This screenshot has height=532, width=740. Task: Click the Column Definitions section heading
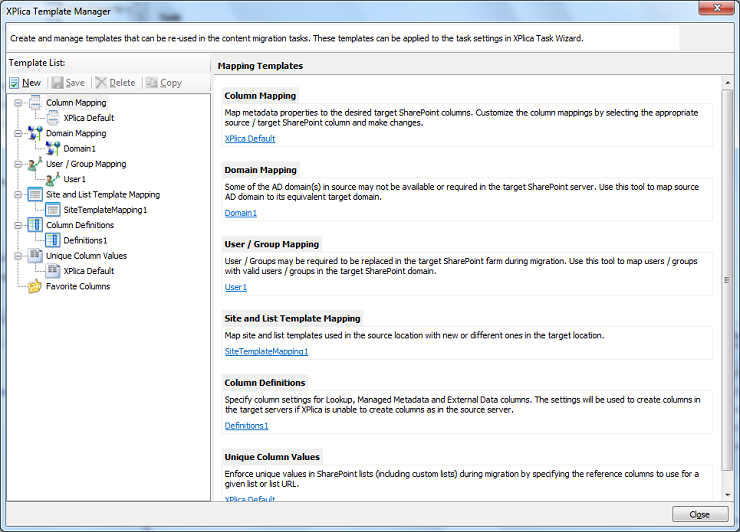pyautogui.click(x=265, y=383)
